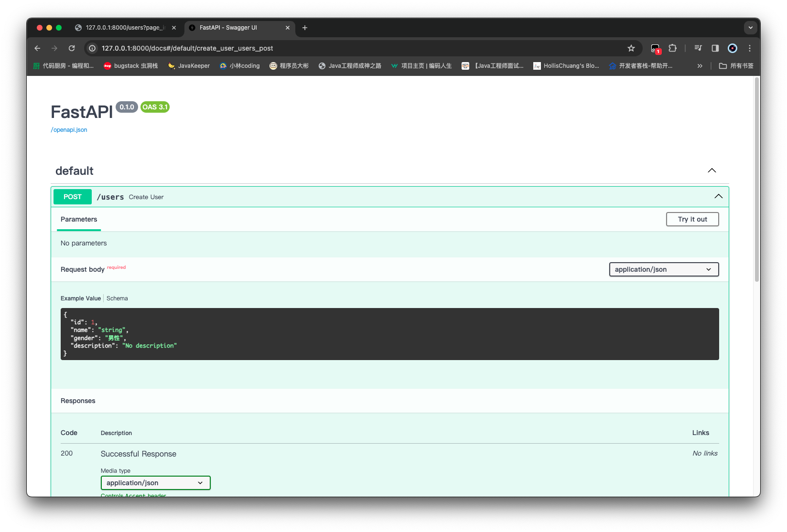Click the "Successful Response" description text
787x532 pixels.
[139, 454]
